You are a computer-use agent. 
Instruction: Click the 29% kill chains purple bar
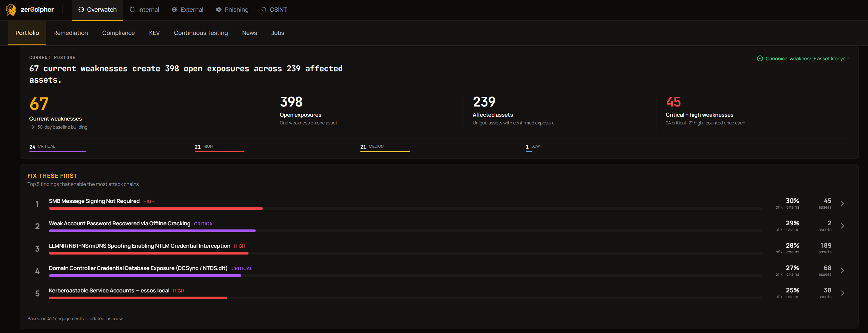[x=152, y=231]
